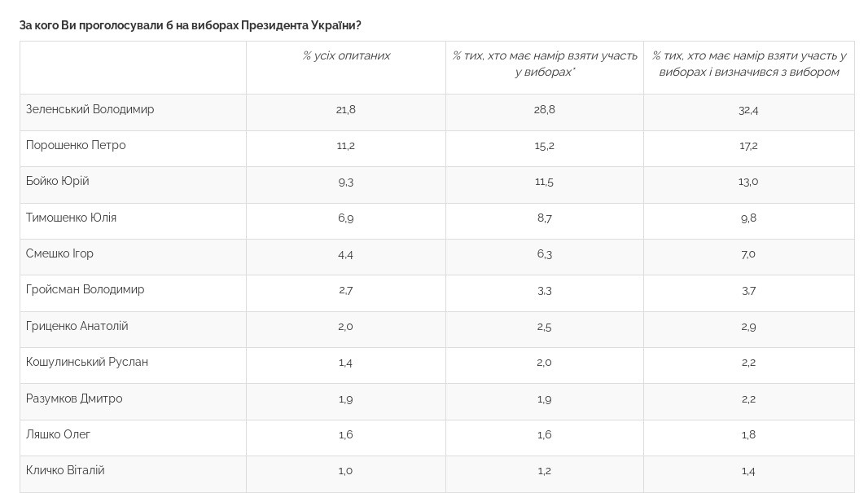Click the Порошенко Петро name cell
This screenshot has width=868, height=493.
76,145
